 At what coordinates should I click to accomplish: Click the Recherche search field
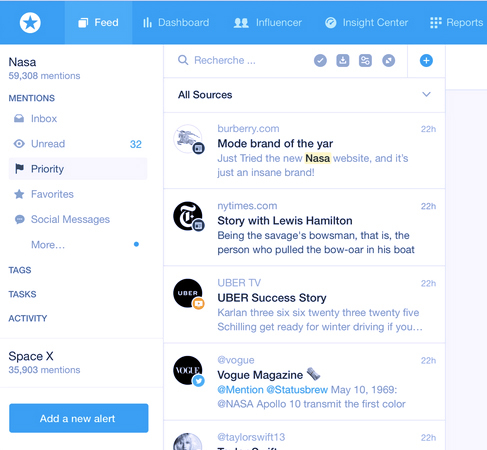tap(243, 61)
